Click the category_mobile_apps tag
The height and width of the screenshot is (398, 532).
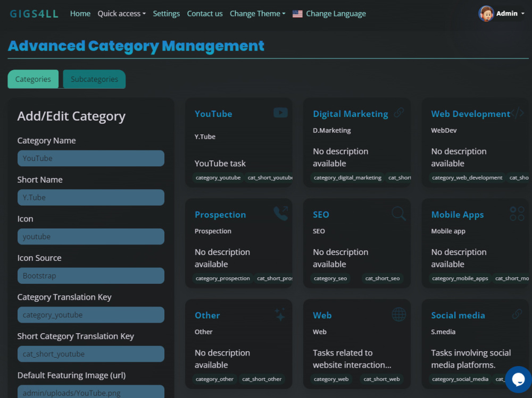tap(460, 278)
